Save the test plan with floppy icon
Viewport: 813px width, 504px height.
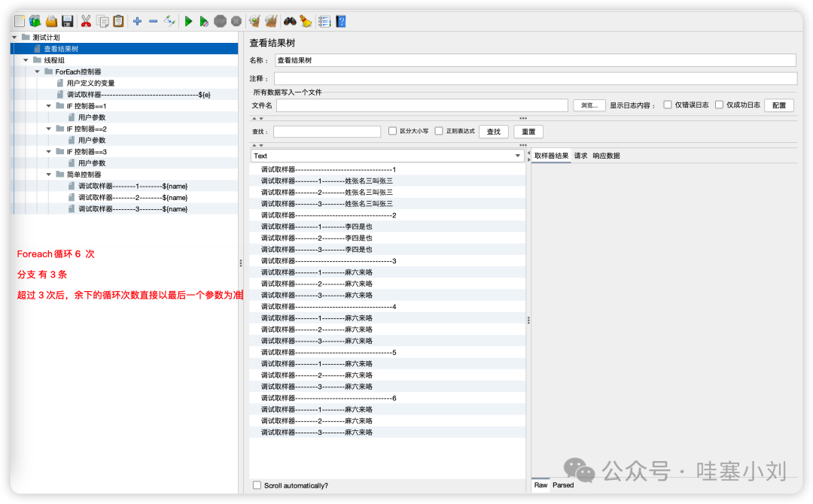point(68,21)
